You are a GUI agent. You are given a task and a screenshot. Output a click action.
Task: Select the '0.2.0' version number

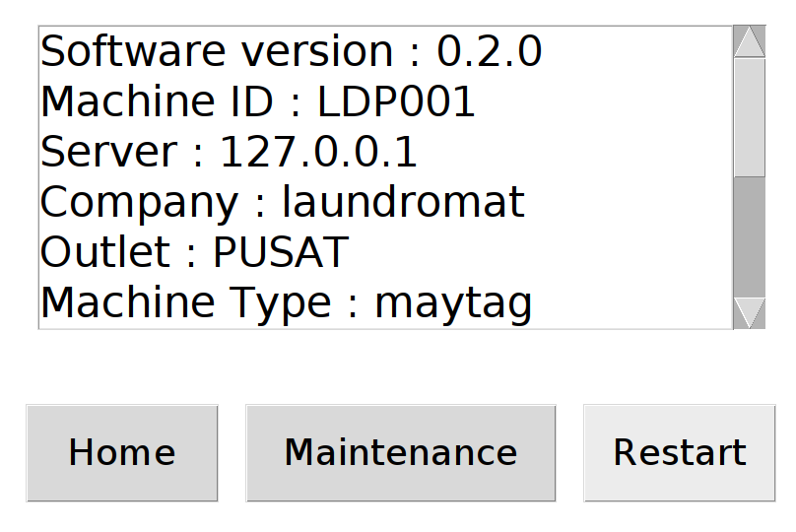pyautogui.click(x=489, y=52)
